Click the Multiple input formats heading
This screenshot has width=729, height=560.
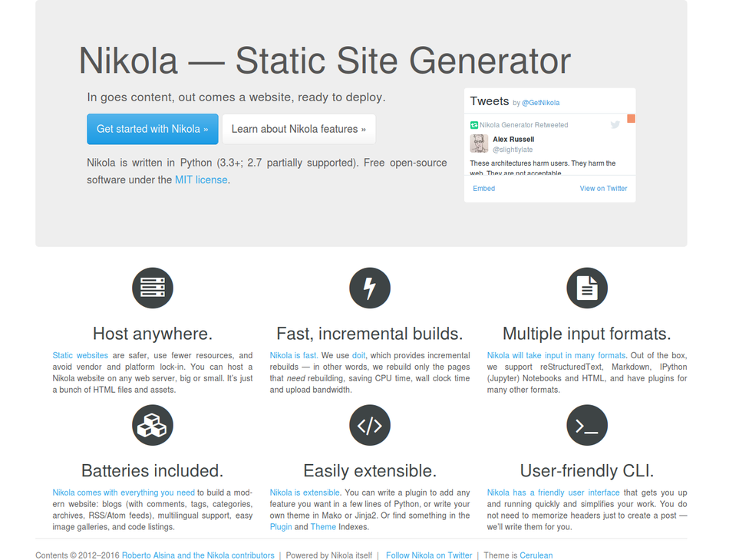(587, 334)
